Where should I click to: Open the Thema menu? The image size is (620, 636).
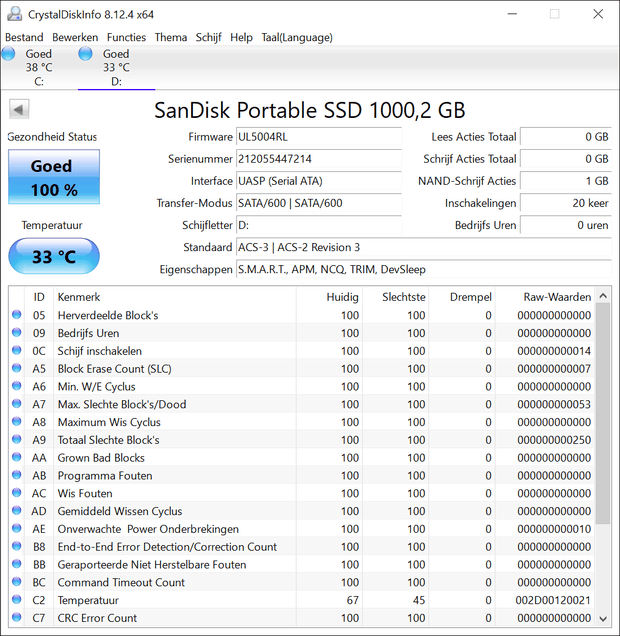click(171, 37)
